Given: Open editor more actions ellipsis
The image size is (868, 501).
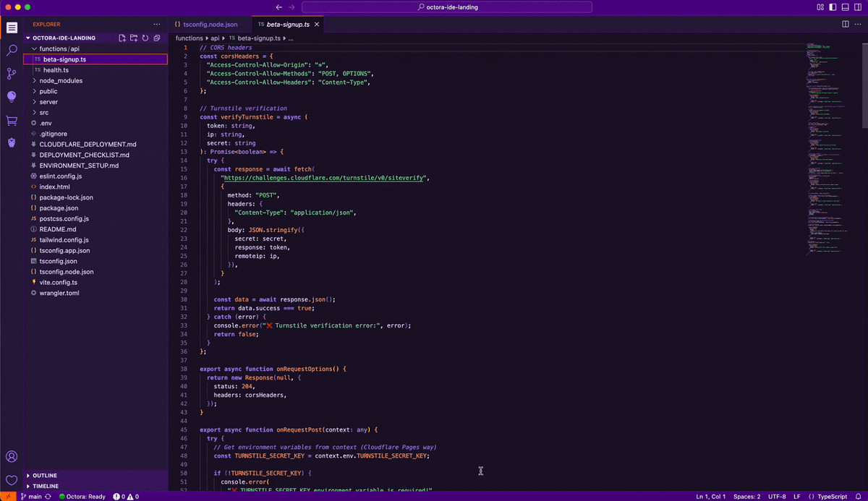Looking at the screenshot, I should (858, 24).
